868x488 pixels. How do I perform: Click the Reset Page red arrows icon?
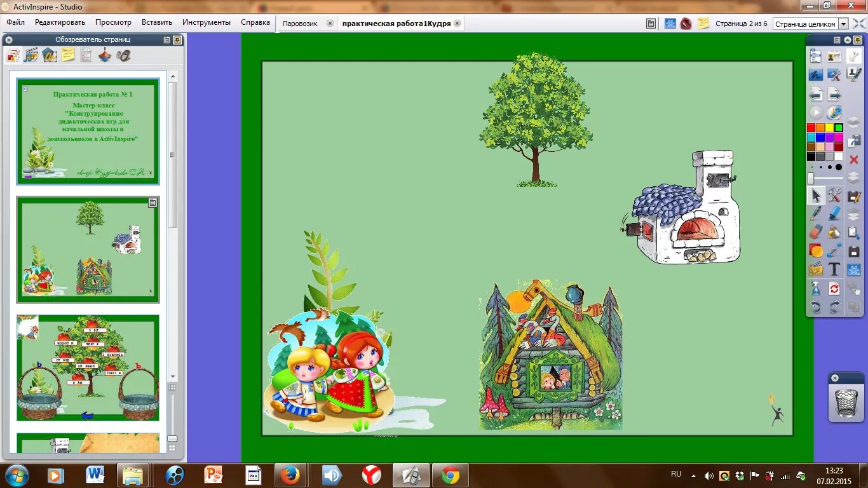pyautogui.click(x=834, y=289)
